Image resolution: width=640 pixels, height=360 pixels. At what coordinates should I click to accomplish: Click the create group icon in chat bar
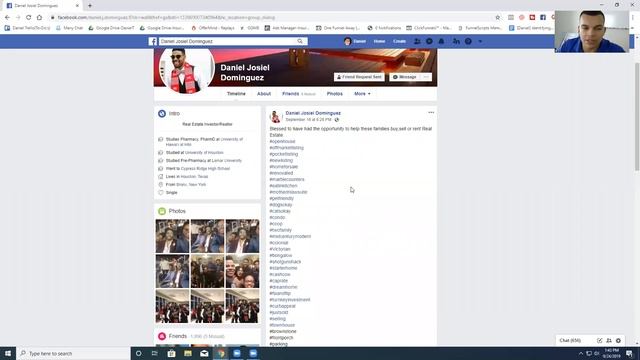pyautogui.click(x=609, y=340)
